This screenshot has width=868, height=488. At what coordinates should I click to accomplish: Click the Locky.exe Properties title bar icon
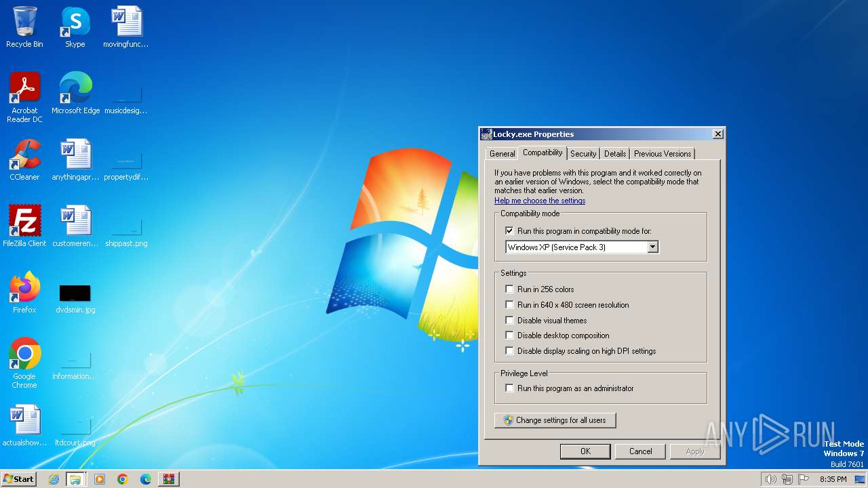[x=486, y=134]
